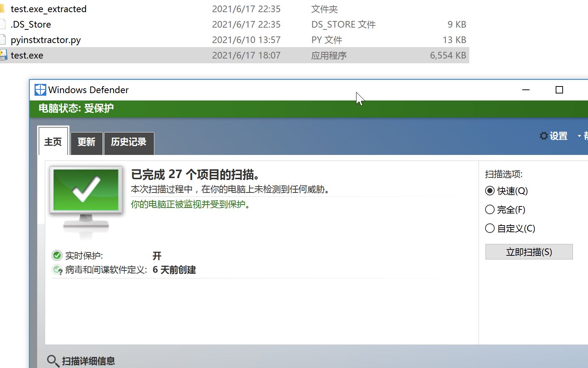Image resolution: width=588 pixels, height=368 pixels.
Task: Click the test.exe_extracted folder icon
Action: pyautogui.click(x=2, y=9)
